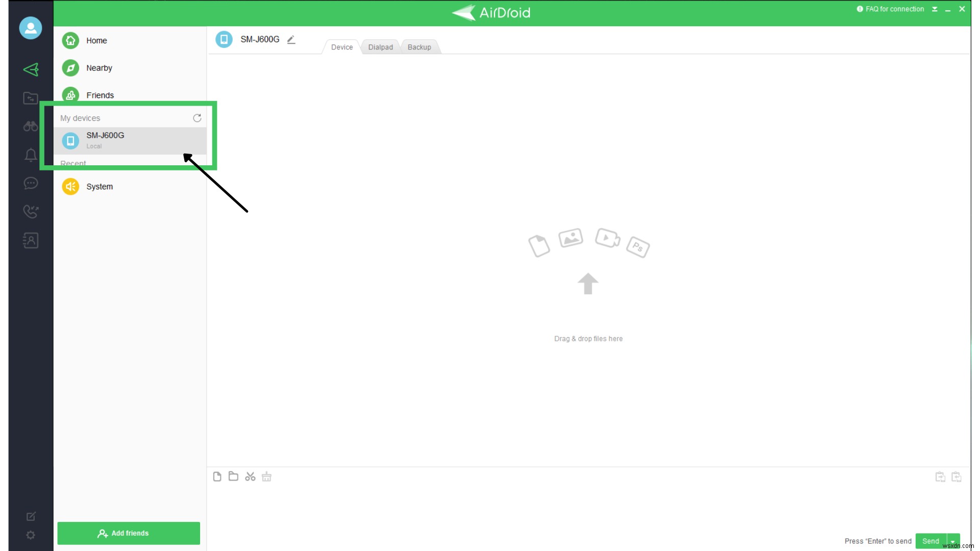Switch to the Dialpad tab
The height and width of the screenshot is (551, 980).
380,47
